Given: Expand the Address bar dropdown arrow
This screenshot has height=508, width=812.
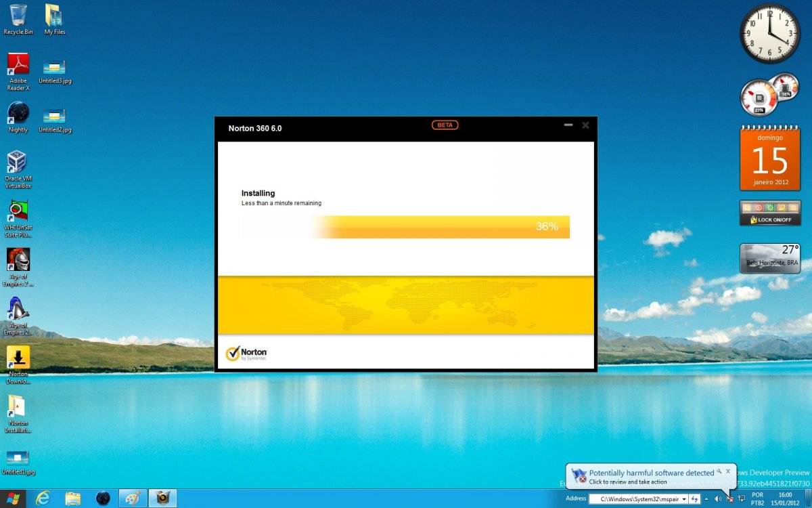Looking at the screenshot, I should pyautogui.click(x=684, y=499).
